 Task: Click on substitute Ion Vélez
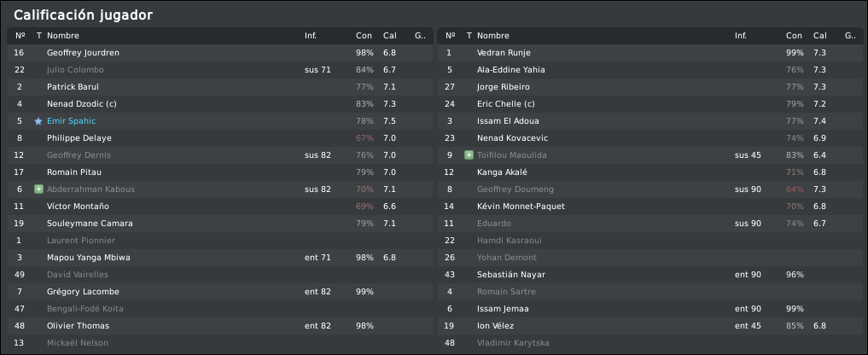tap(495, 326)
